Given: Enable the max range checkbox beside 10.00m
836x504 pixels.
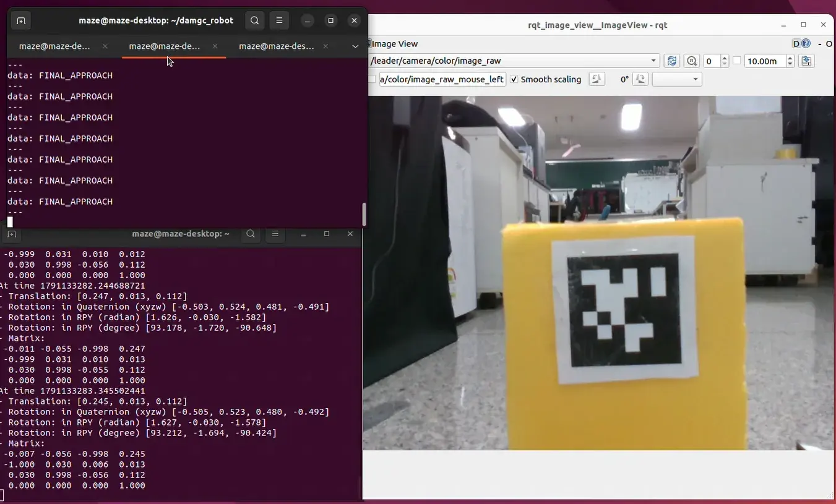Looking at the screenshot, I should point(736,61).
